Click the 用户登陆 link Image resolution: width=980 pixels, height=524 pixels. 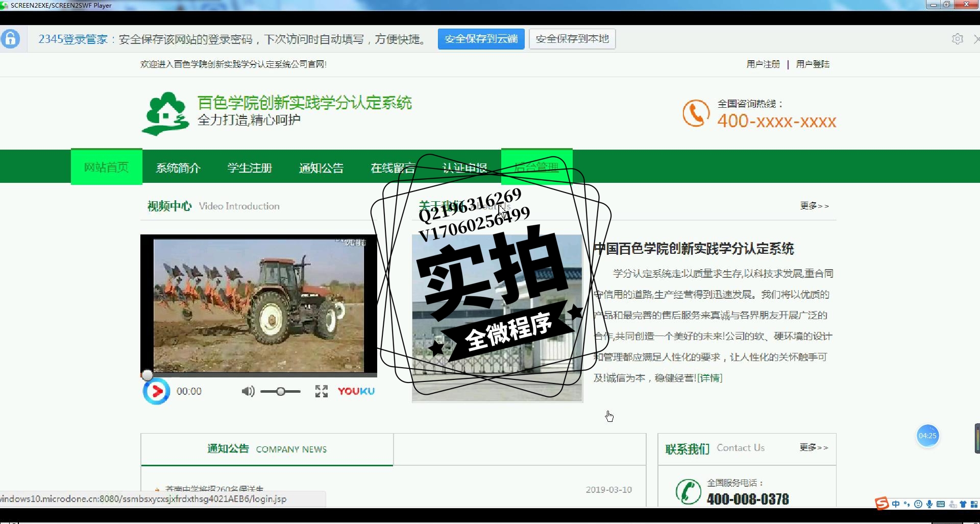pos(813,64)
